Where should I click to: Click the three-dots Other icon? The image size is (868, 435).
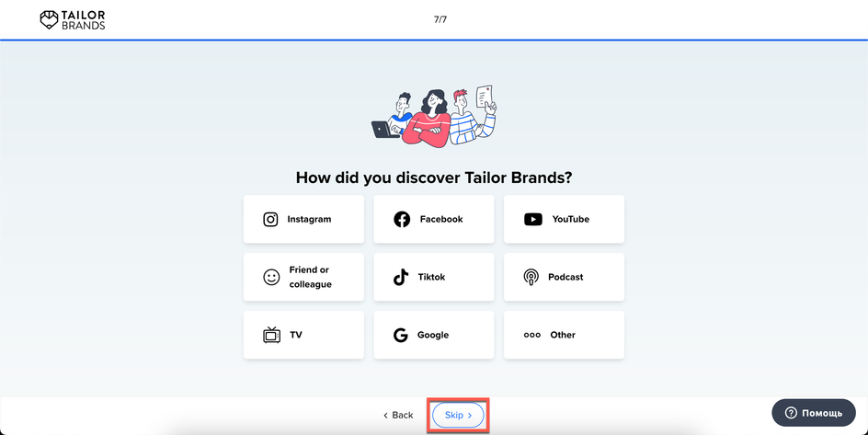532,335
